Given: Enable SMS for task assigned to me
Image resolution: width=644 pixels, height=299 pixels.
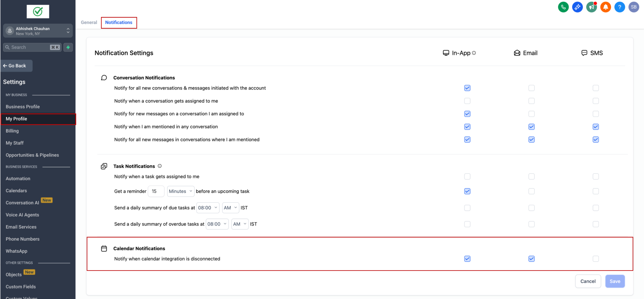Looking at the screenshot, I should [x=595, y=177].
